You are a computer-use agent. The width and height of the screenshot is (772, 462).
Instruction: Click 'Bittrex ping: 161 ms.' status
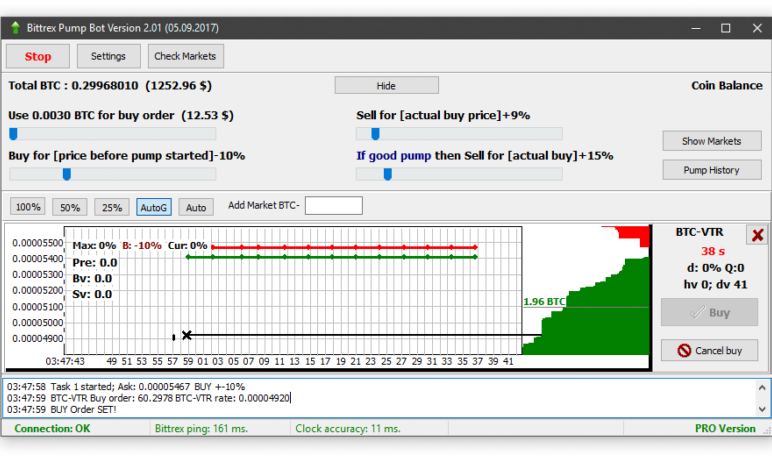(201, 429)
